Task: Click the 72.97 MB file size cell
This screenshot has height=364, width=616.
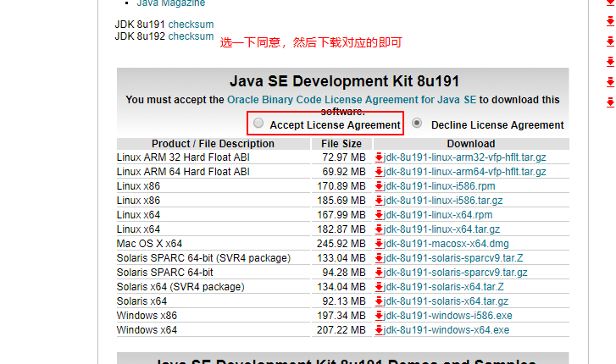Action: (x=344, y=157)
